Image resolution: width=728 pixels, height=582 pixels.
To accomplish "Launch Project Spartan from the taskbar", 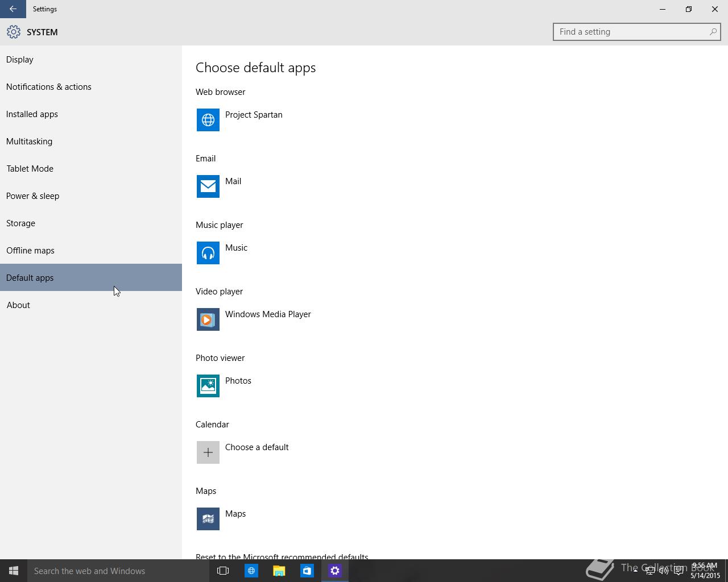I will (x=251, y=571).
